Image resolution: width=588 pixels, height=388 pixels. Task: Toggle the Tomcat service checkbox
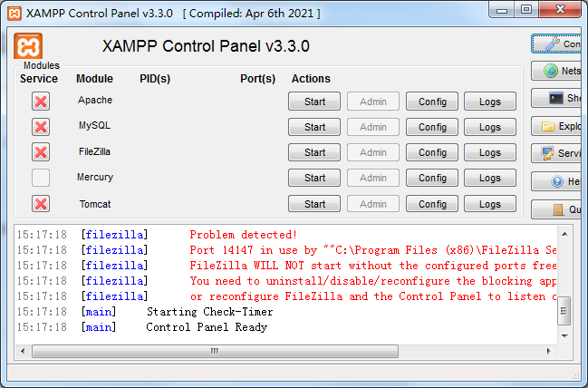pos(41,204)
